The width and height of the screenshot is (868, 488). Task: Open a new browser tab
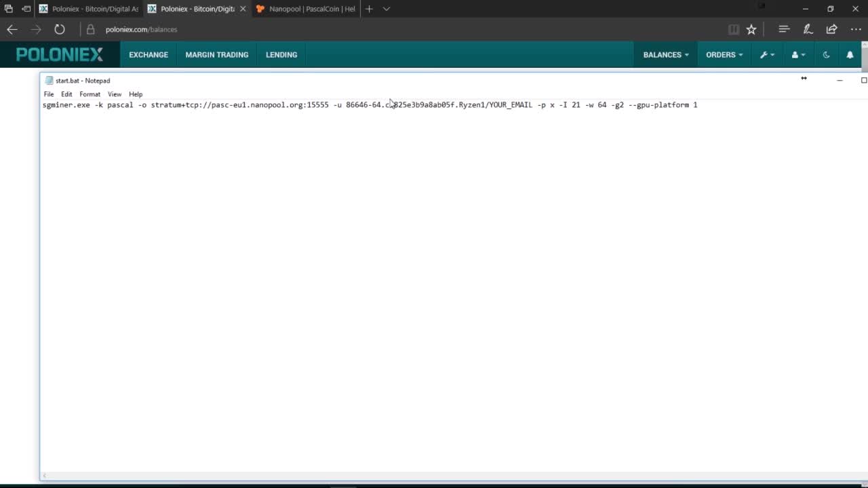pos(369,9)
